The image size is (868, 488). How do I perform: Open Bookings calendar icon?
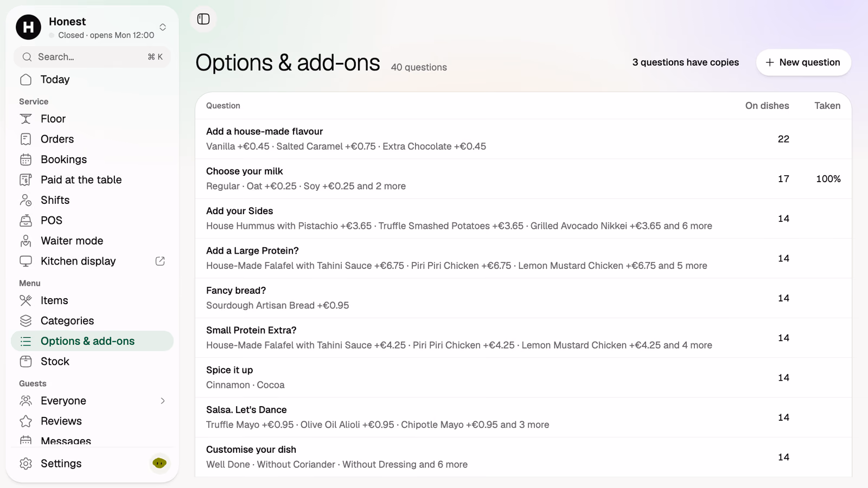tap(25, 159)
